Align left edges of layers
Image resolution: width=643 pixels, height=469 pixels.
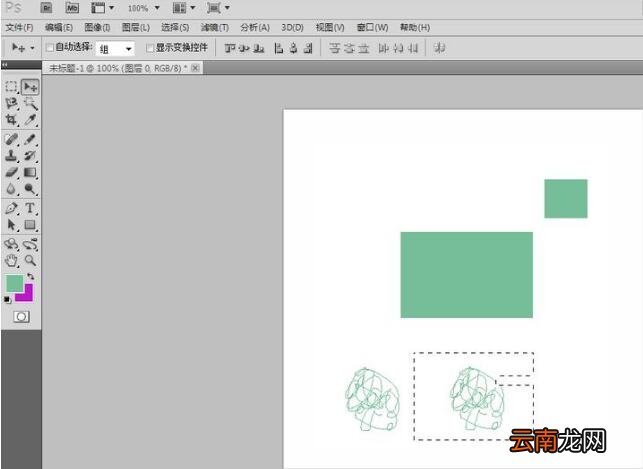click(x=279, y=48)
